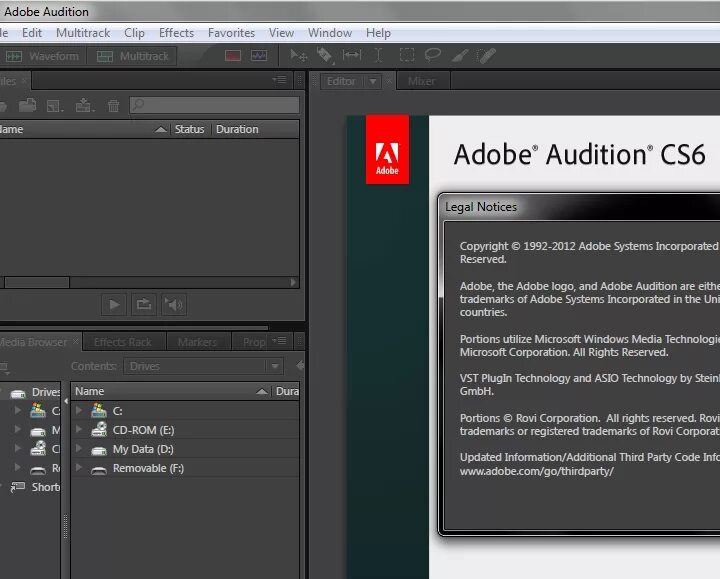Screen dimensions: 720x579
Task: Click the Files panel horizontal scrollbar thumb
Action: coord(37,282)
